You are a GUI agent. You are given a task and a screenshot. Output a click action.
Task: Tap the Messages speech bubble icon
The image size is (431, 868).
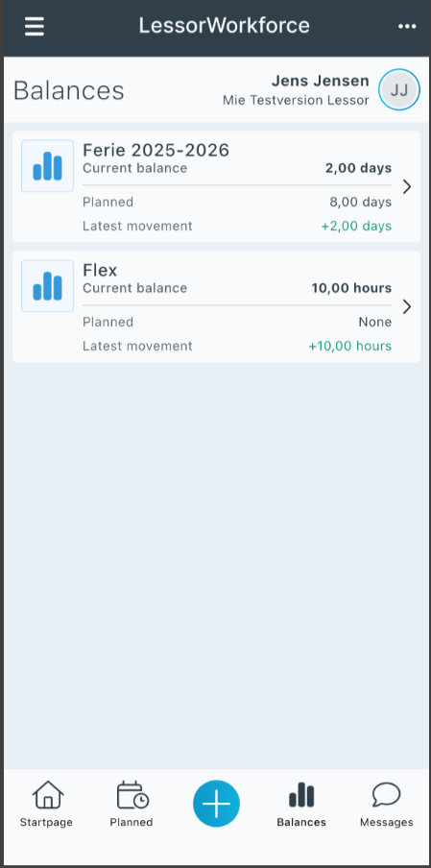pos(386,795)
